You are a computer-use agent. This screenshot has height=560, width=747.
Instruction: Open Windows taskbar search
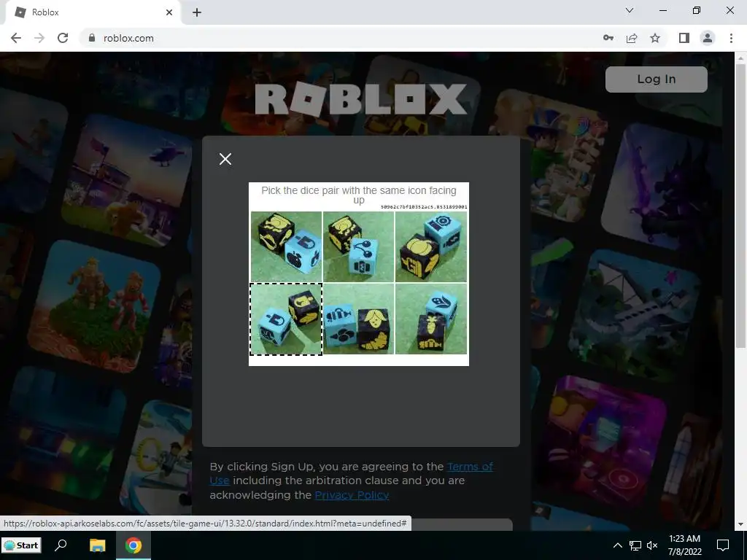coord(61,545)
